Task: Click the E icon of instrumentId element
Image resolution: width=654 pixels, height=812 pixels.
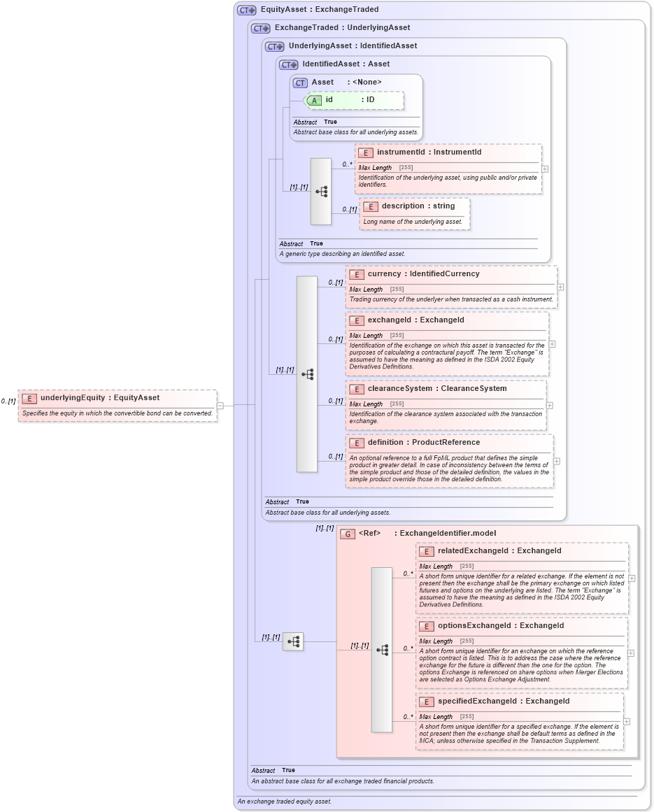Action: (364, 152)
